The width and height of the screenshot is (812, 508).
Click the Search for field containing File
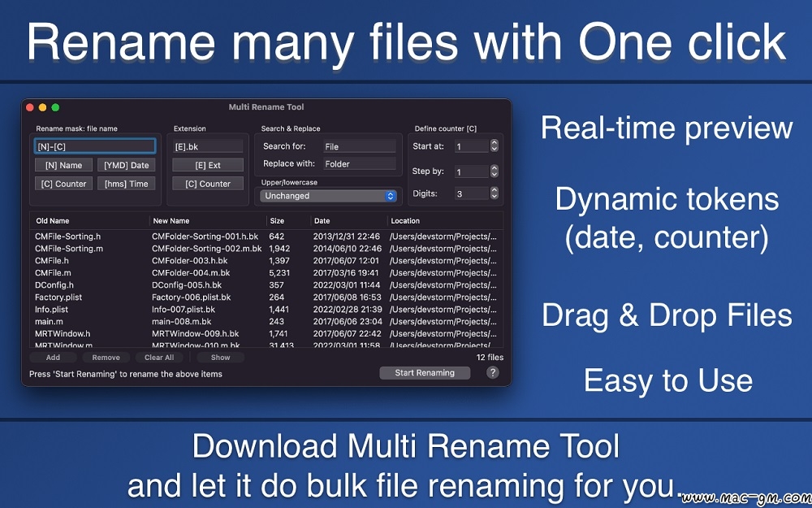[360, 146]
